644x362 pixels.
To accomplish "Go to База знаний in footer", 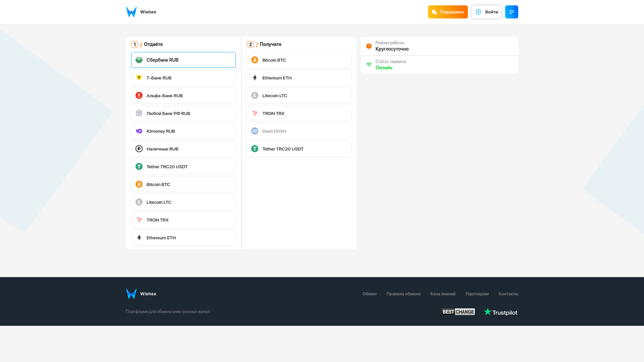I will point(443,294).
